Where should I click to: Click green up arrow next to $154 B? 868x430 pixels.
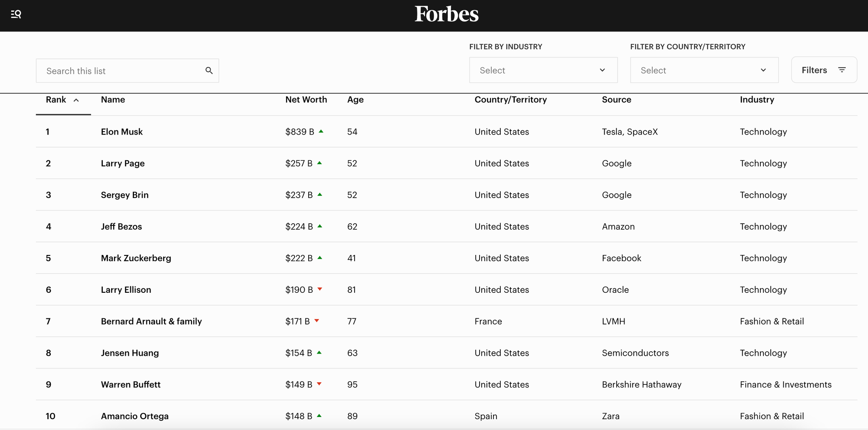coord(319,353)
